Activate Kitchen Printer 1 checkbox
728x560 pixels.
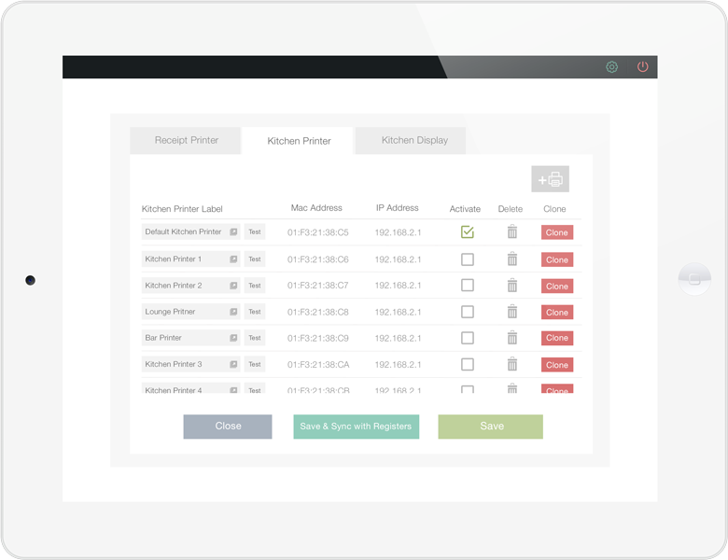pos(467,259)
